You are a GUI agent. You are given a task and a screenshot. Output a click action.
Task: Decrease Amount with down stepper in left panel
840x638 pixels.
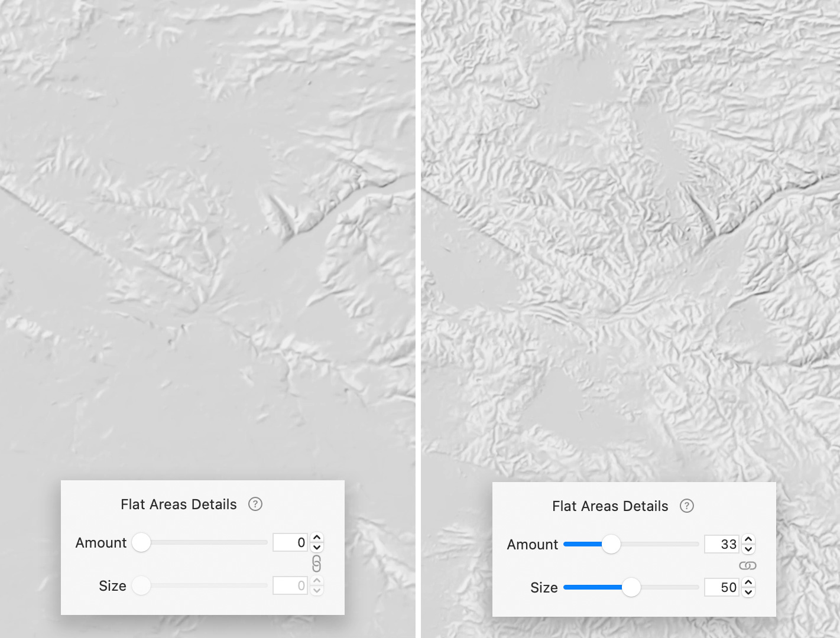[317, 547]
